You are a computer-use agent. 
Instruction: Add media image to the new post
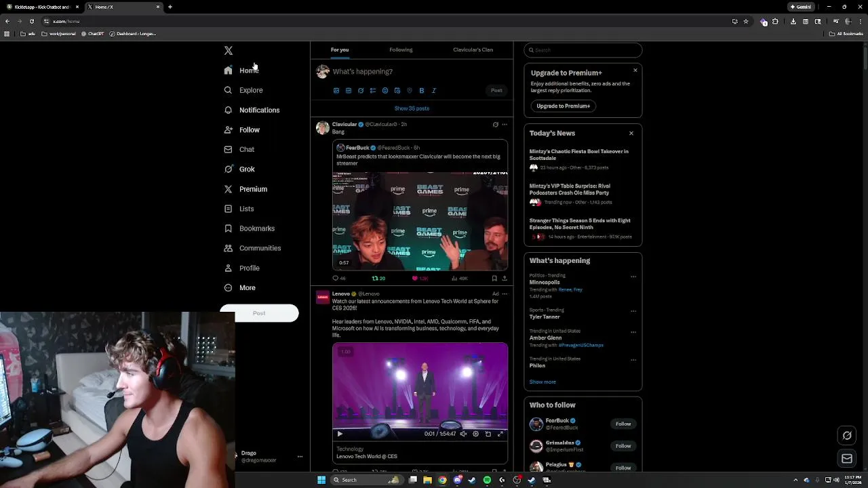coord(336,90)
